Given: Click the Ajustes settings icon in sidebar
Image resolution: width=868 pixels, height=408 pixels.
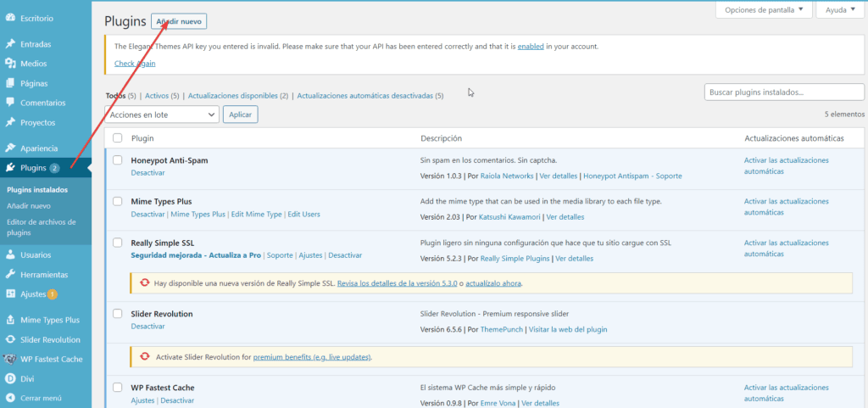Looking at the screenshot, I should click(x=10, y=294).
